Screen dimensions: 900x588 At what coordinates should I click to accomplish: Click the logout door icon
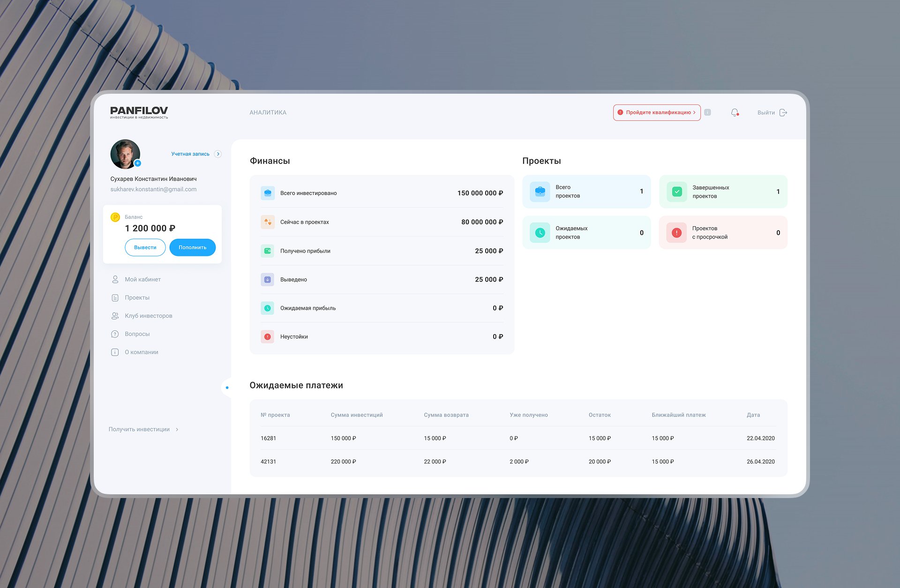point(783,112)
